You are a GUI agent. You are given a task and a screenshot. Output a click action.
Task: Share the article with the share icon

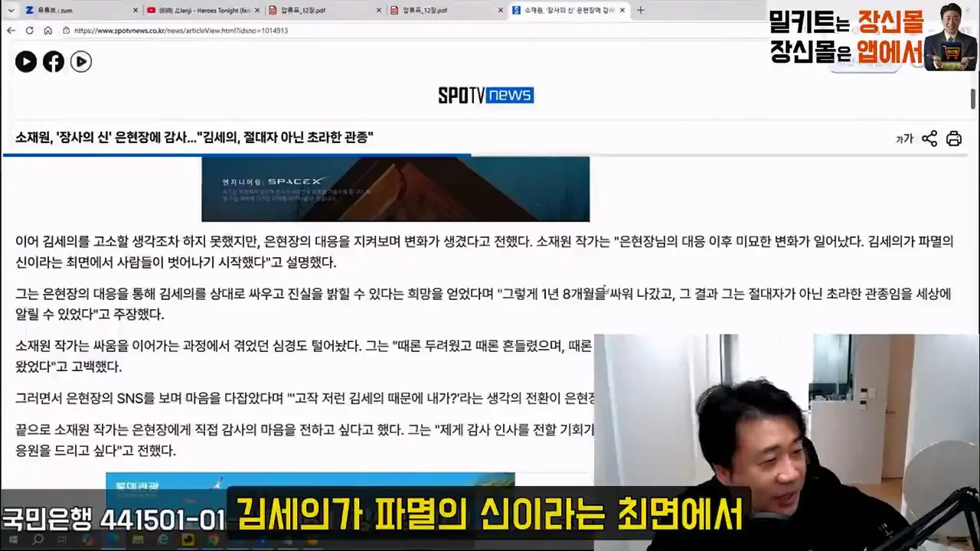pyautogui.click(x=929, y=139)
